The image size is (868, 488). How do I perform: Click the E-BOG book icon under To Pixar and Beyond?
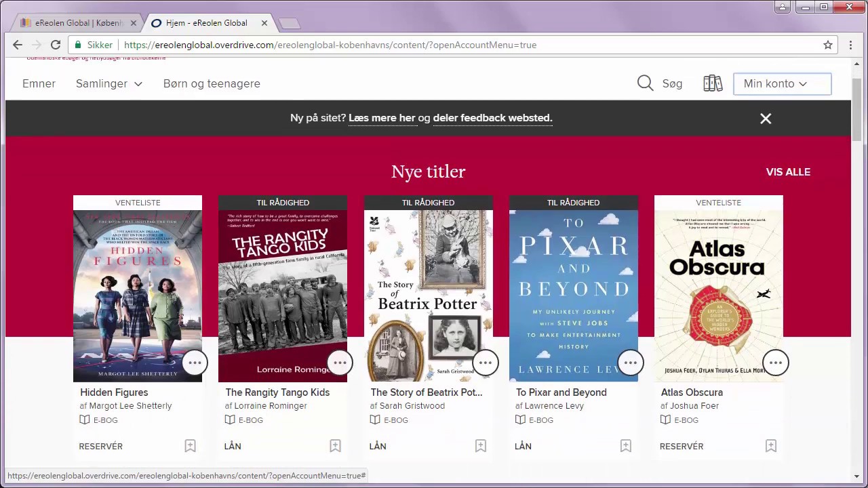click(520, 420)
